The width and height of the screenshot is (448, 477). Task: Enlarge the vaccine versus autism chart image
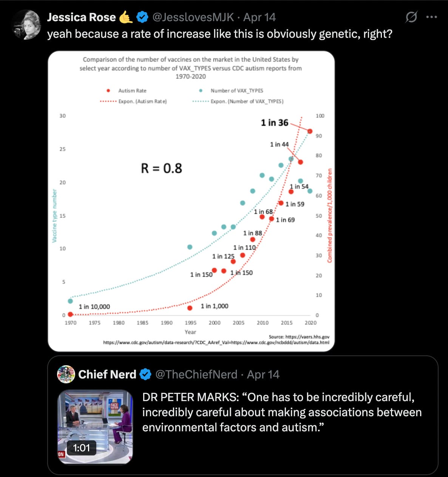click(191, 201)
